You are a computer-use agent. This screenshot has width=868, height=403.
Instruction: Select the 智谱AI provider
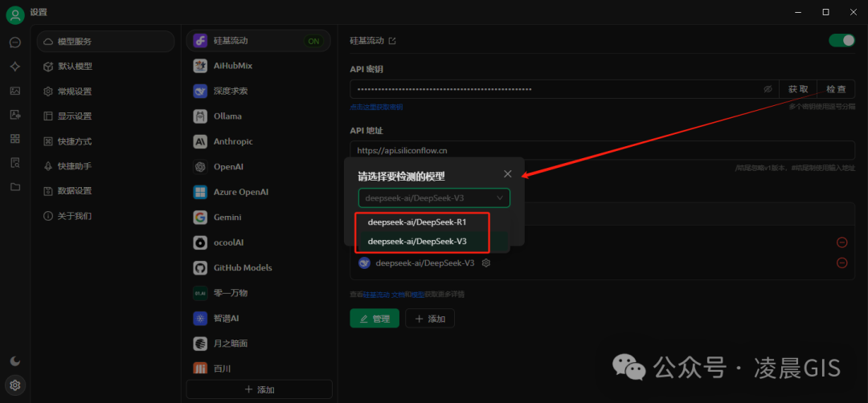pyautogui.click(x=259, y=318)
